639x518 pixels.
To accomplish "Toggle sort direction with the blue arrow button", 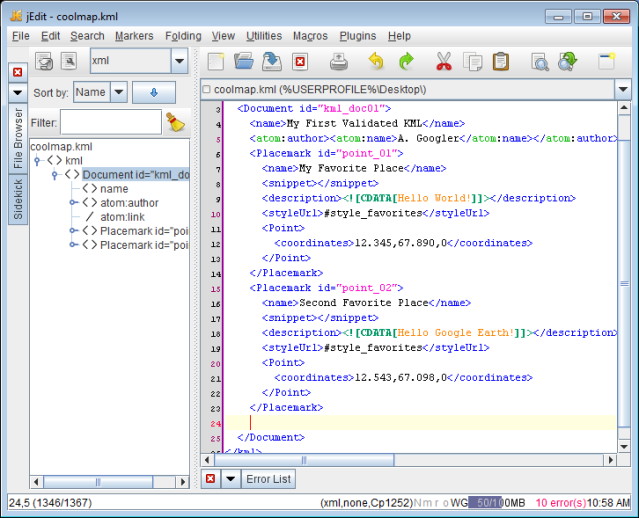I will 154,93.
